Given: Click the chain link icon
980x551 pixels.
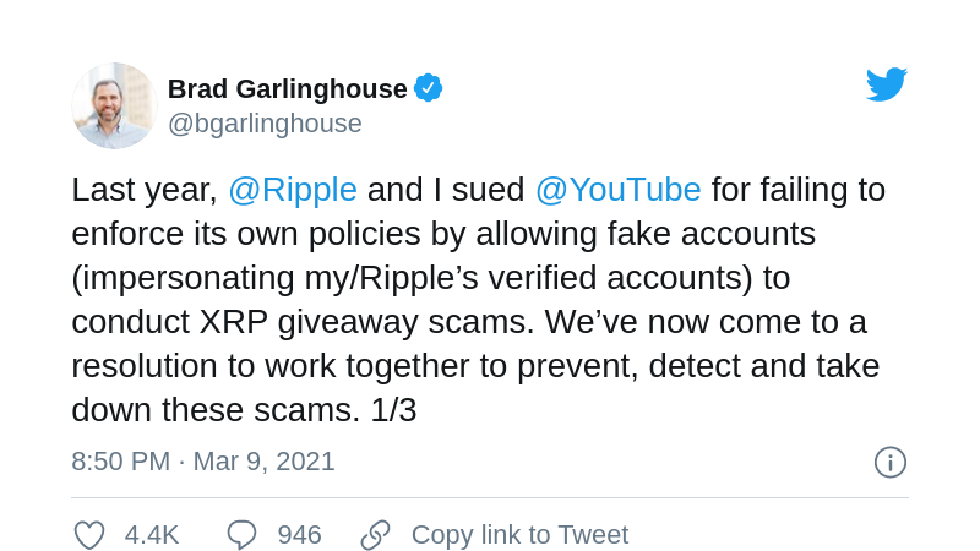Looking at the screenshot, I should (x=375, y=534).
